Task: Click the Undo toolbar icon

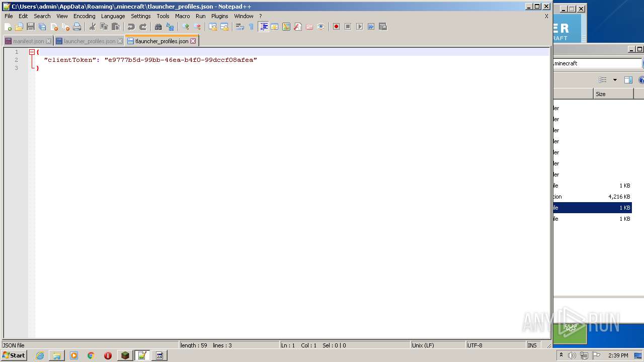Action: 131,27
